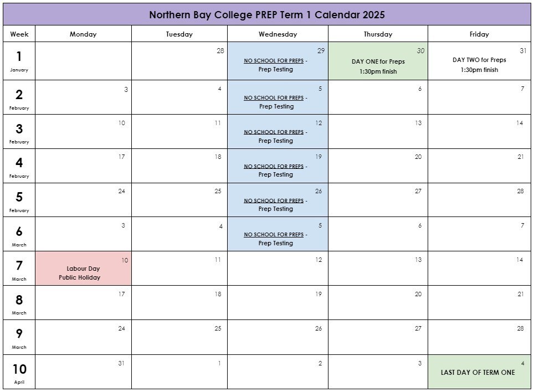The height and width of the screenshot is (392, 534).
Task: Click NO SCHOOL FOR PREPS text on February 19
Action: (274, 166)
